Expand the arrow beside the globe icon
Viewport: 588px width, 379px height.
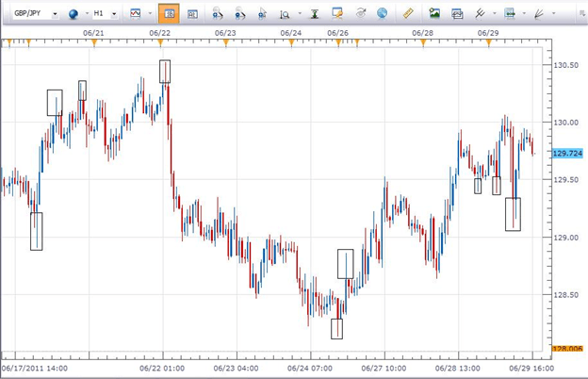tap(87, 13)
